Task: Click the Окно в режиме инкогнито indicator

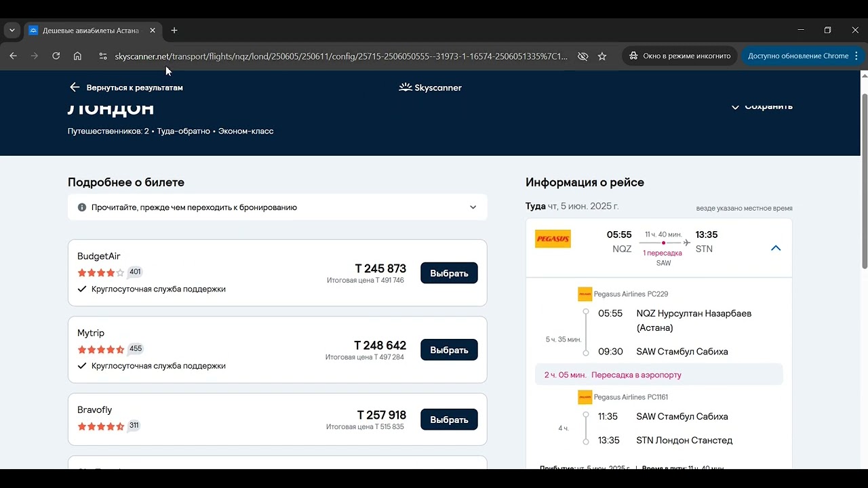Action: tap(680, 56)
